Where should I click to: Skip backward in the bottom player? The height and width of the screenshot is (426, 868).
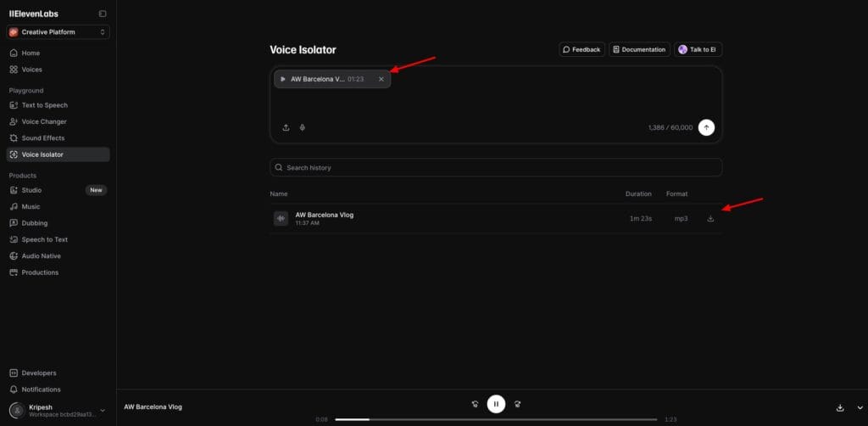pos(476,404)
